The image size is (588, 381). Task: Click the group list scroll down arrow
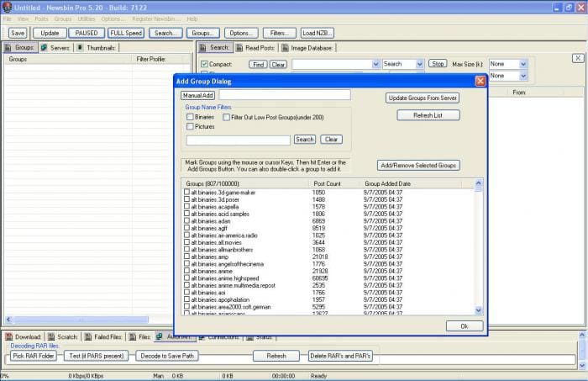(x=479, y=310)
